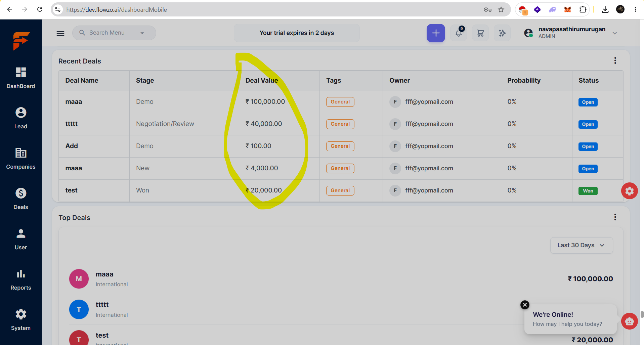Viewport: 644px width, 345px height.
Task: Navigate to Deals in sidebar
Action: point(21,199)
